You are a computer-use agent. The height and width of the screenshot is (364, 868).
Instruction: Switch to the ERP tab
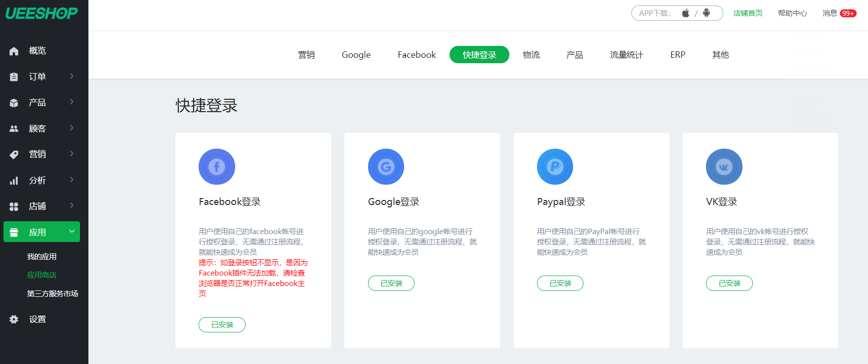click(678, 55)
